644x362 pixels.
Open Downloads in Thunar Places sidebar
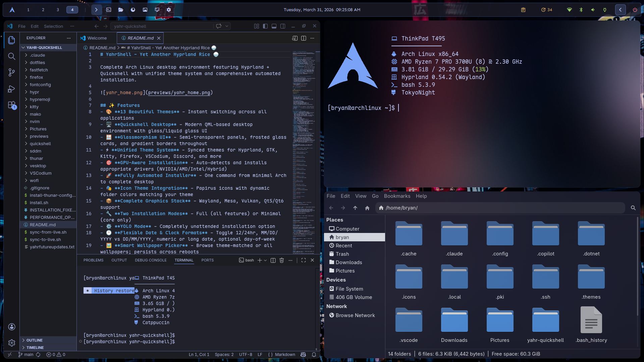(355, 262)
